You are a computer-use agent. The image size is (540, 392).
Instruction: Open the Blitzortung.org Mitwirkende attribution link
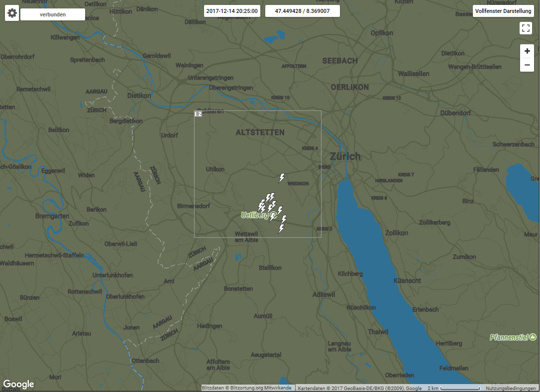click(x=246, y=388)
